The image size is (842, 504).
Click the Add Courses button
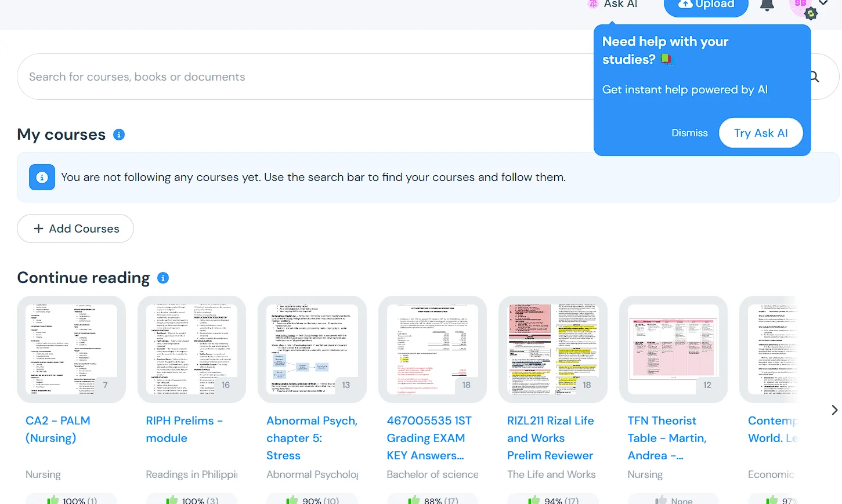point(75,229)
